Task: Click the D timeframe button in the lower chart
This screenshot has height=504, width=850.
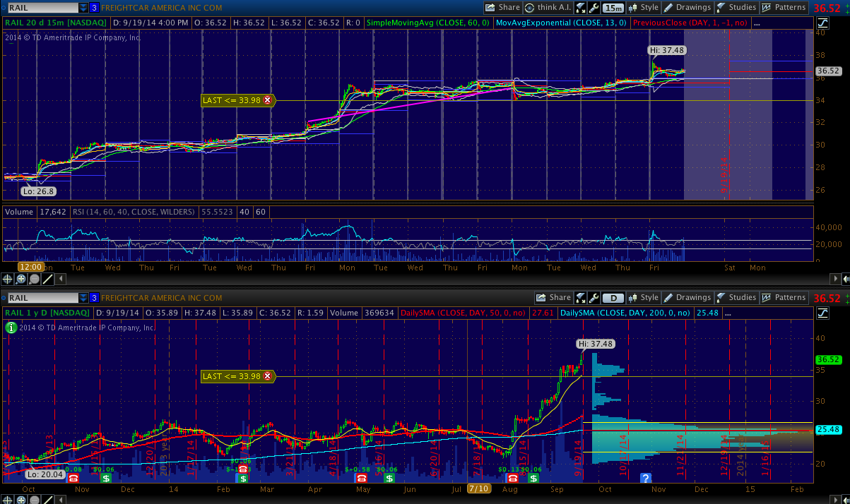Action: (x=614, y=298)
